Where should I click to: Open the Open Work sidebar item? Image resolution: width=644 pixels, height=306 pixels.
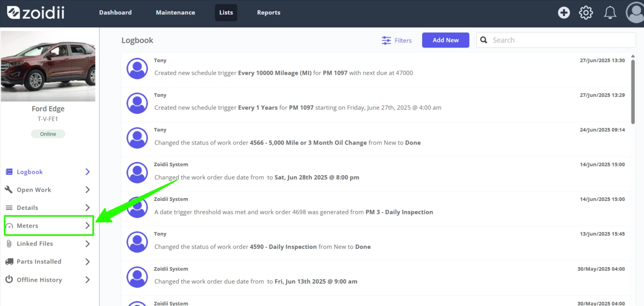click(x=49, y=190)
